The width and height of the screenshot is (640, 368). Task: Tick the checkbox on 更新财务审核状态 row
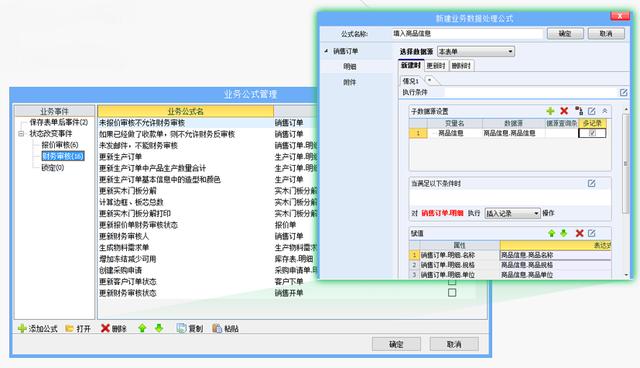click(x=452, y=293)
